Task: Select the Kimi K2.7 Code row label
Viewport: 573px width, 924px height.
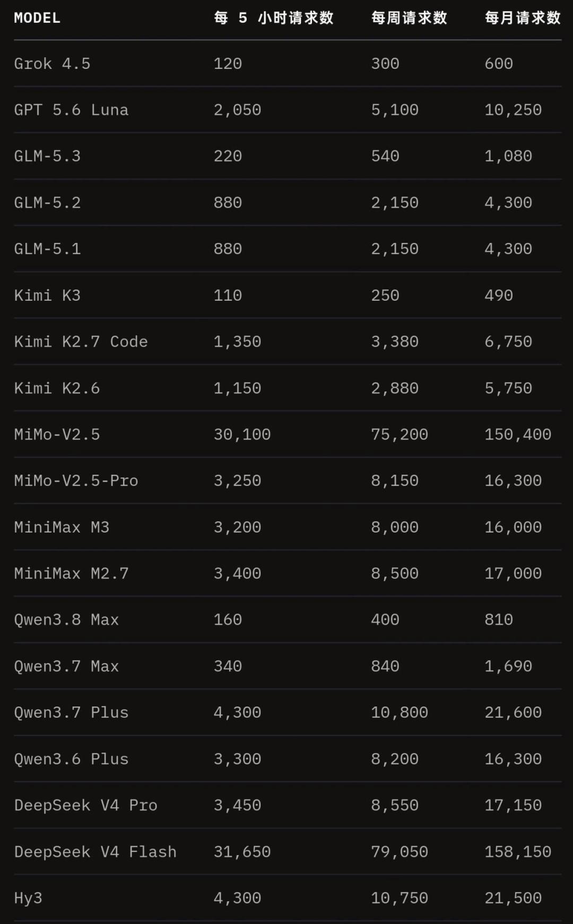Action: click(81, 342)
